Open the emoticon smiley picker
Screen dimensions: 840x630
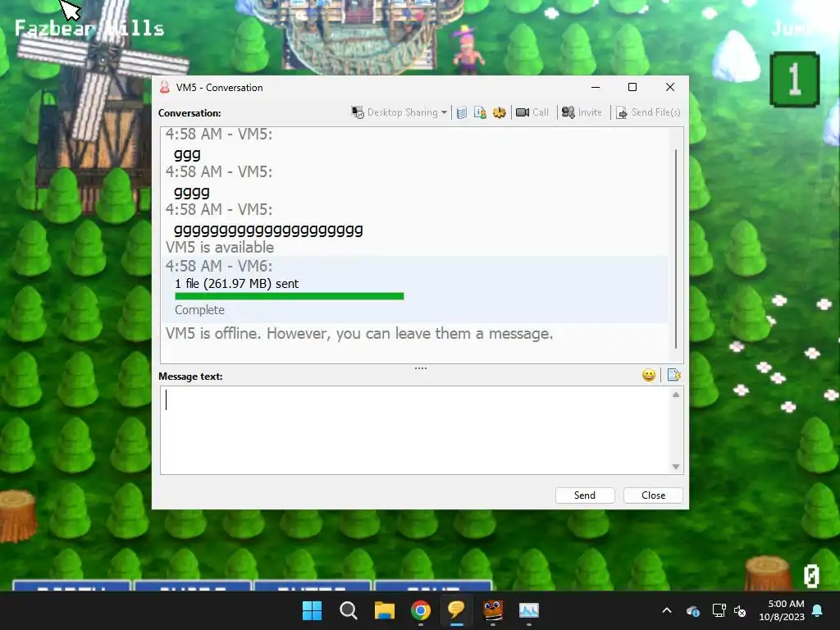(649, 375)
